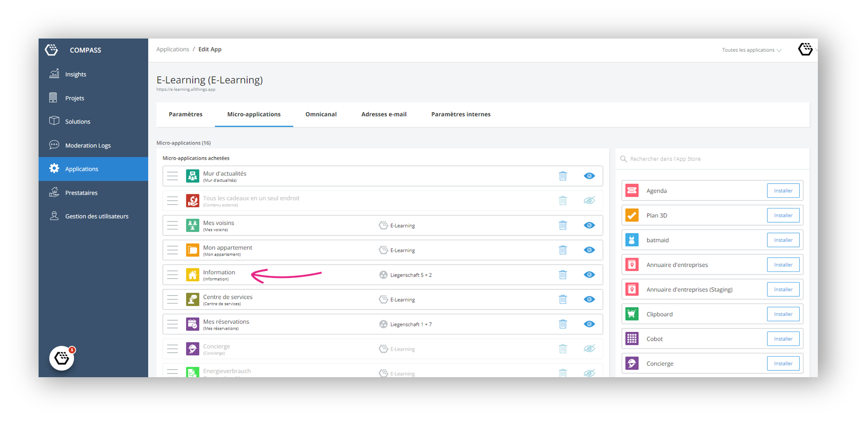
Task: Select Micro-applications tab
Action: point(254,114)
